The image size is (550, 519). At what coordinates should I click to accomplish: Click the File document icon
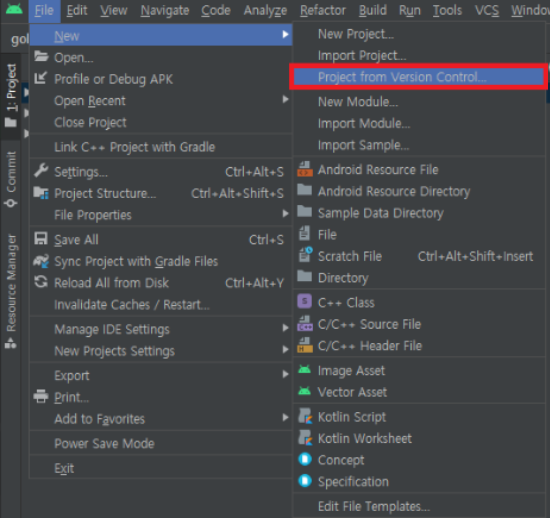(x=304, y=234)
